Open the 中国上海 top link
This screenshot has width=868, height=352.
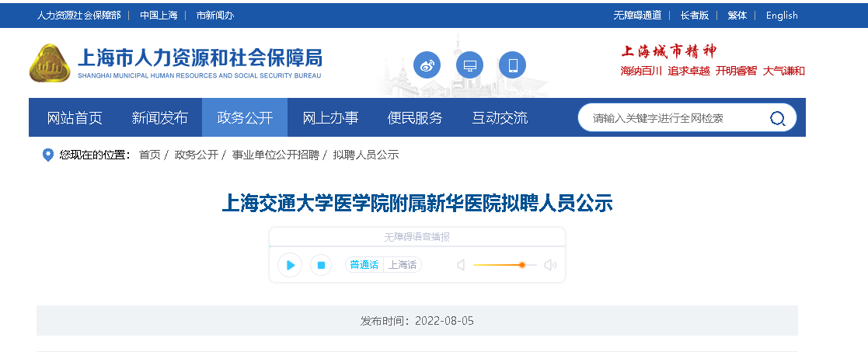coord(159,16)
